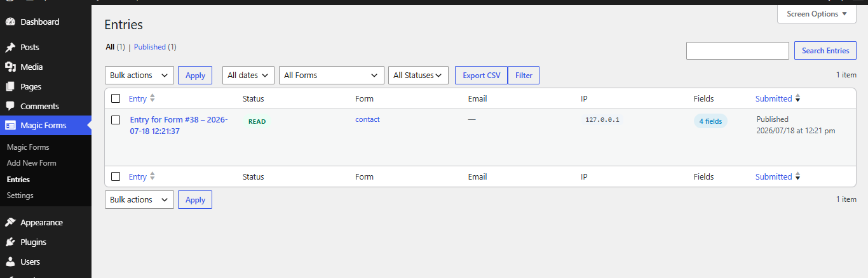Viewport: 868px width, 278px height.
Task: Click sort arrow beside bottom Submitted header
Action: (797, 176)
